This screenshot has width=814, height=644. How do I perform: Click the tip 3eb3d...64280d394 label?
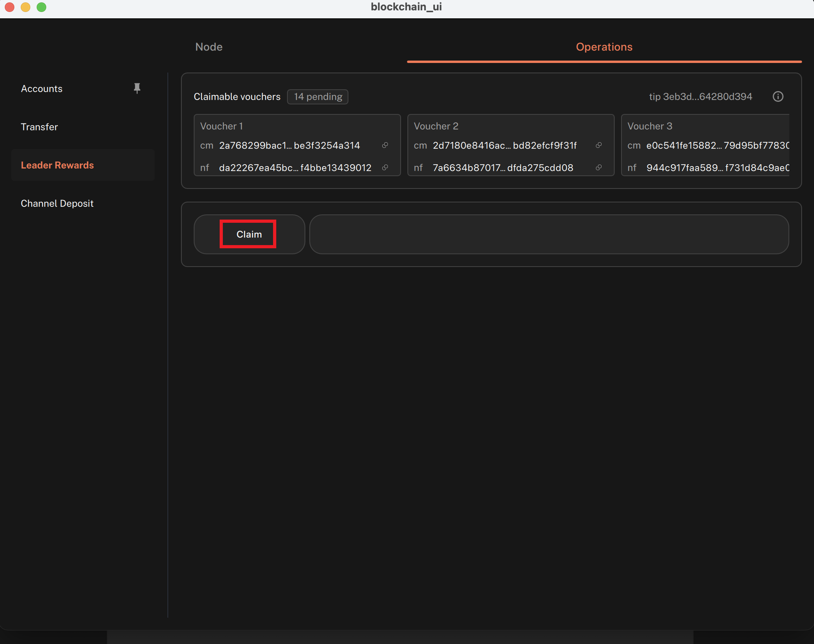pyautogui.click(x=700, y=97)
